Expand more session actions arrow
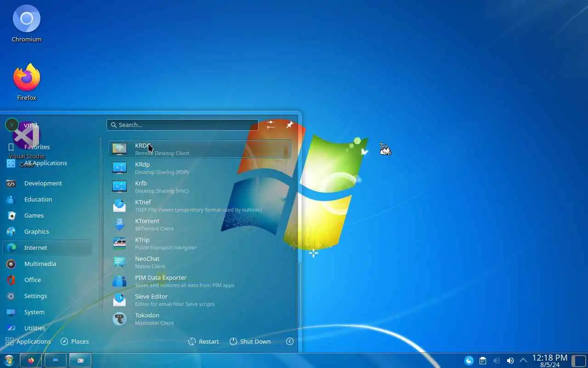Screen dimensions: 588x368 [290, 341]
